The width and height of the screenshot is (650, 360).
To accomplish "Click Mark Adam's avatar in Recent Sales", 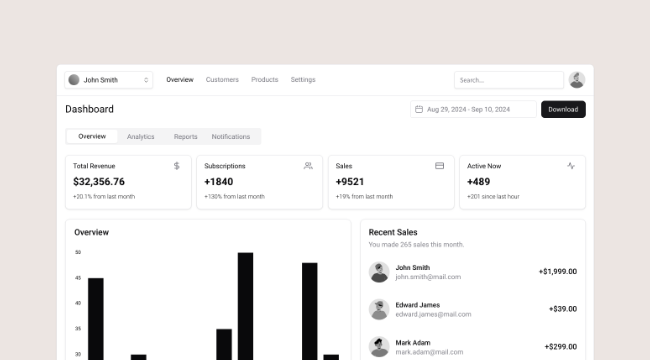I will (379, 347).
